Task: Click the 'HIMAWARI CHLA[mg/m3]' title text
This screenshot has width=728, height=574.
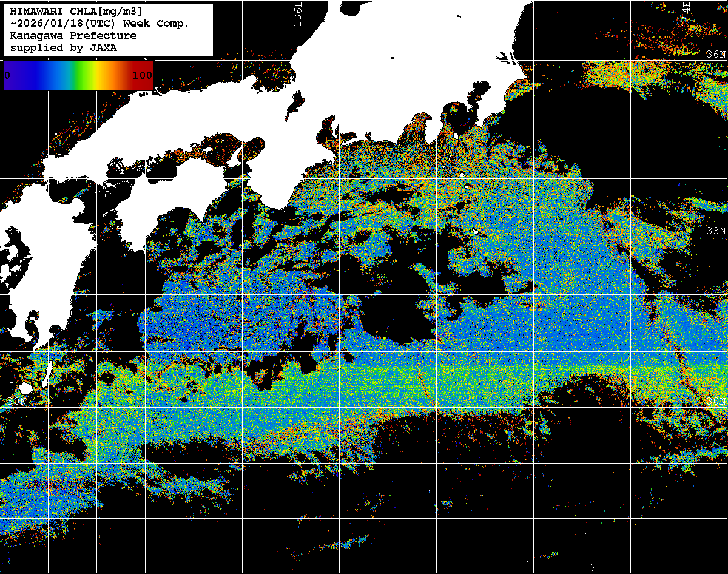Action: coord(76,12)
